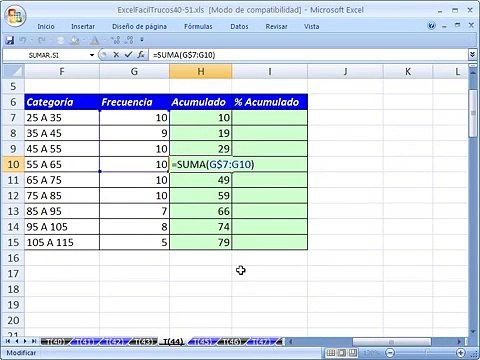Click the Acumulado cell showing 79
Image resolution: width=480 pixels, height=360 pixels.
pyautogui.click(x=201, y=242)
